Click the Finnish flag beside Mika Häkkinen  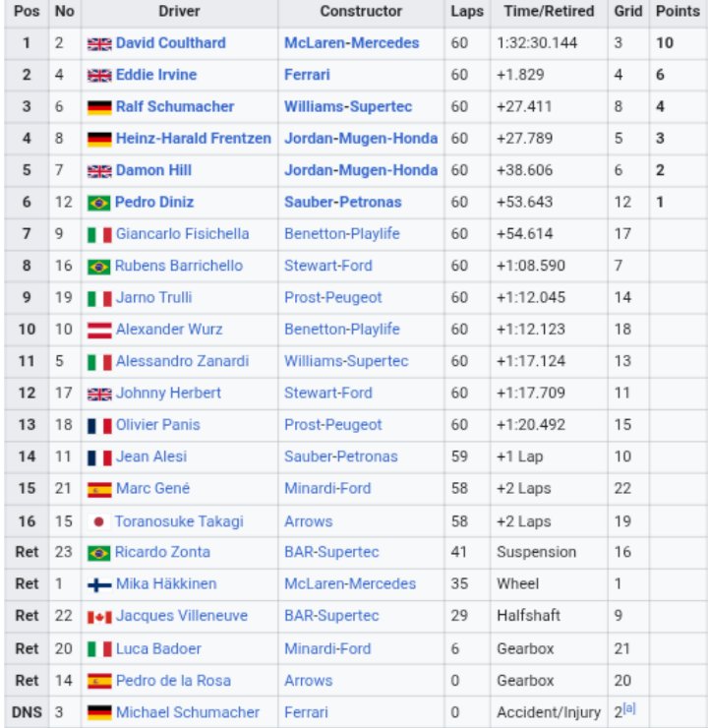point(99,585)
